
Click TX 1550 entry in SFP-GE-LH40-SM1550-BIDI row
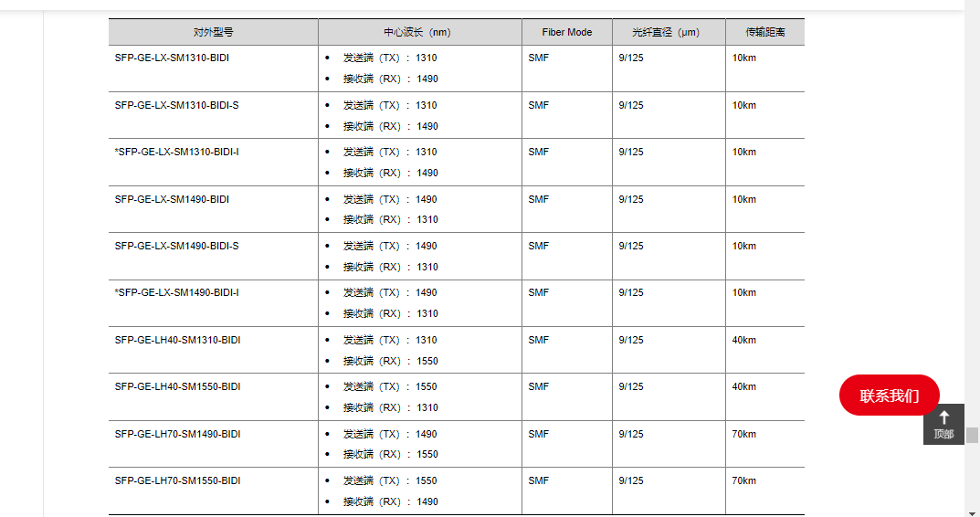(390, 386)
